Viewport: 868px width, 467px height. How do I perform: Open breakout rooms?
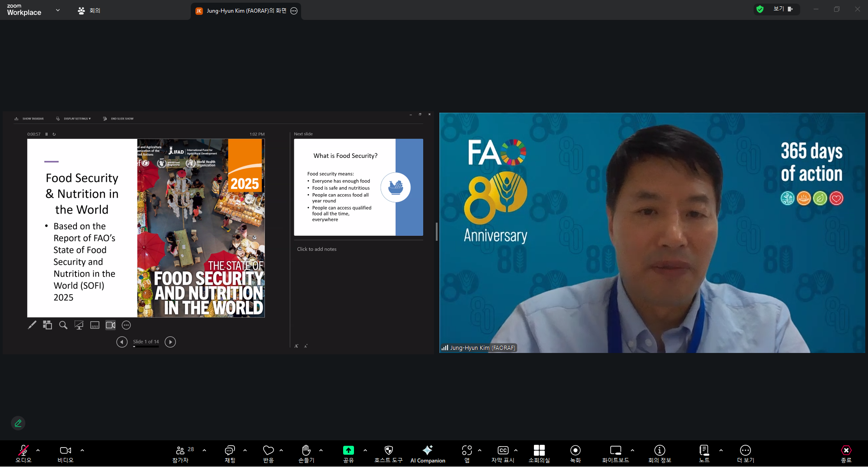[539, 453]
